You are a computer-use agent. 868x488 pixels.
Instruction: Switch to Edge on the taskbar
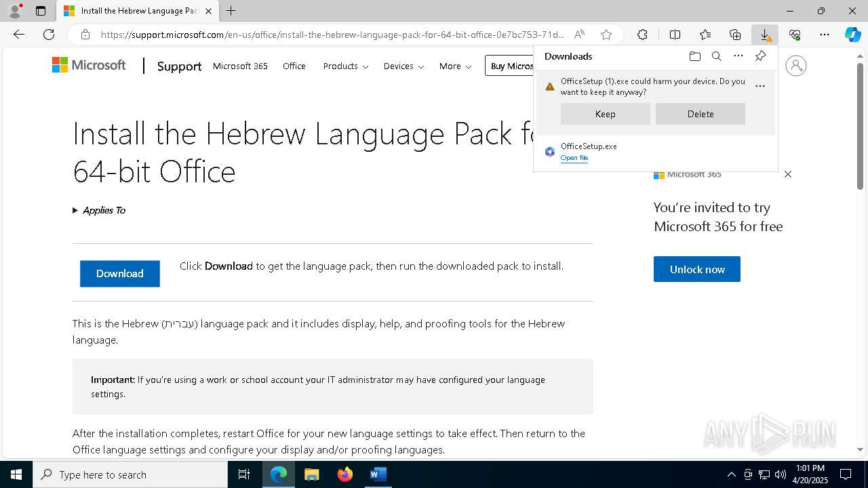pyautogui.click(x=279, y=474)
